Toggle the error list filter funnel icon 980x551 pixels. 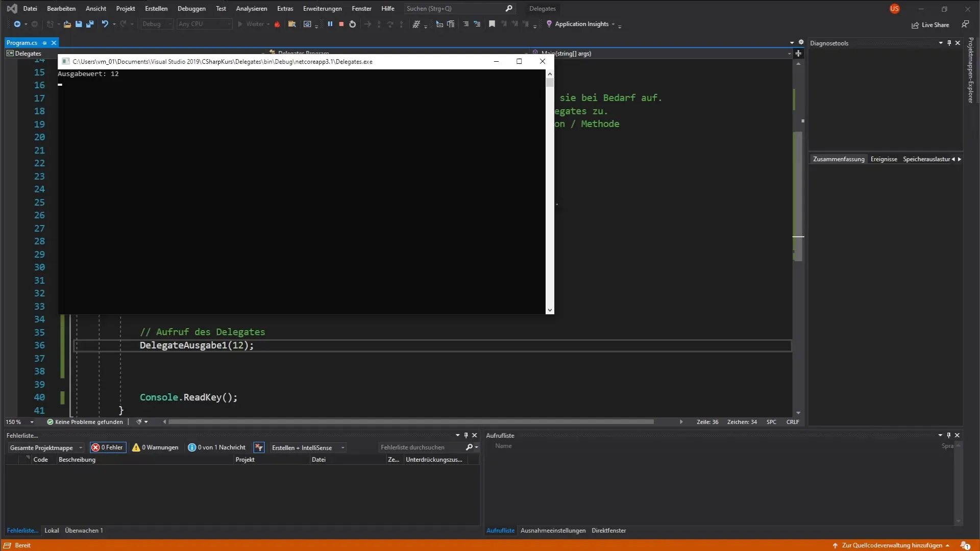[259, 447]
